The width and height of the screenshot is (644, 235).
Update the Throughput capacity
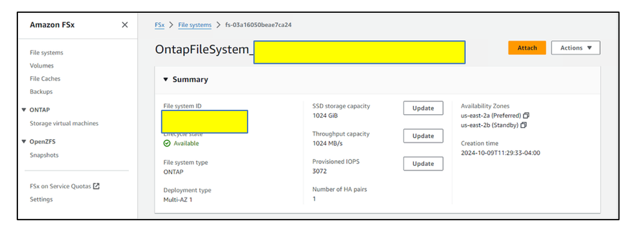pos(423,136)
